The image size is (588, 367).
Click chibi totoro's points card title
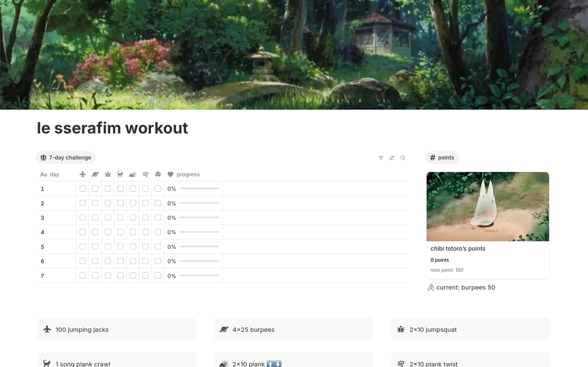[458, 249]
